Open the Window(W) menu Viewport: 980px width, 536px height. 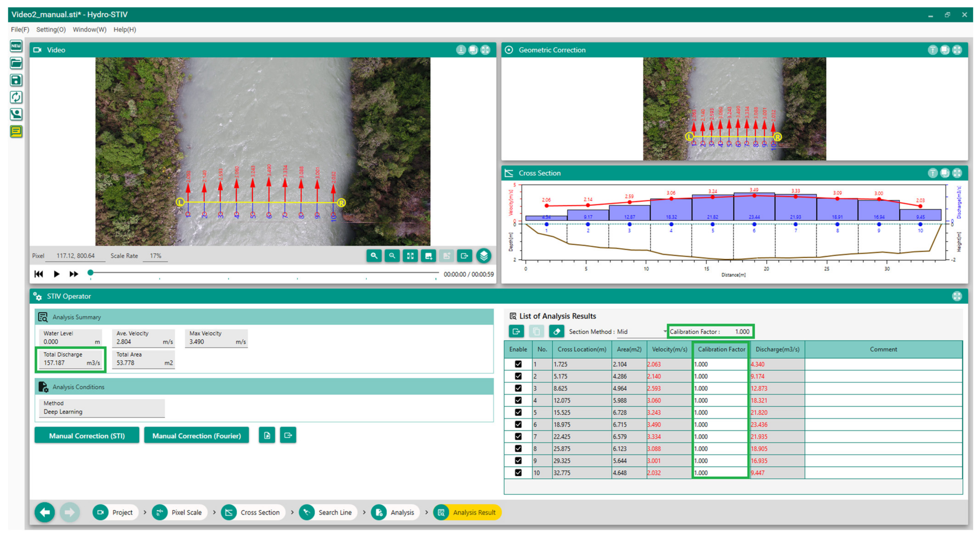[89, 30]
